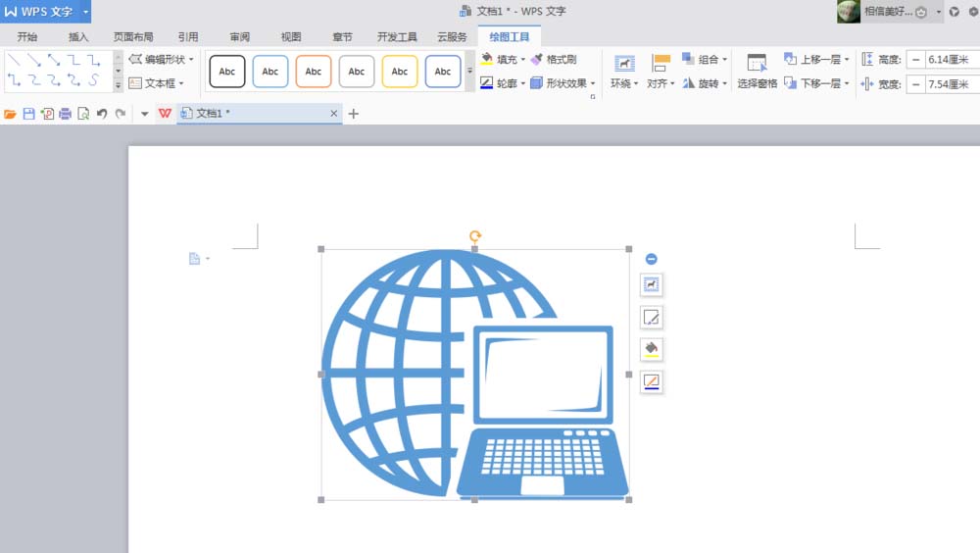980x553 pixels.
Task: Click the layout options icon beside image
Action: (x=652, y=285)
